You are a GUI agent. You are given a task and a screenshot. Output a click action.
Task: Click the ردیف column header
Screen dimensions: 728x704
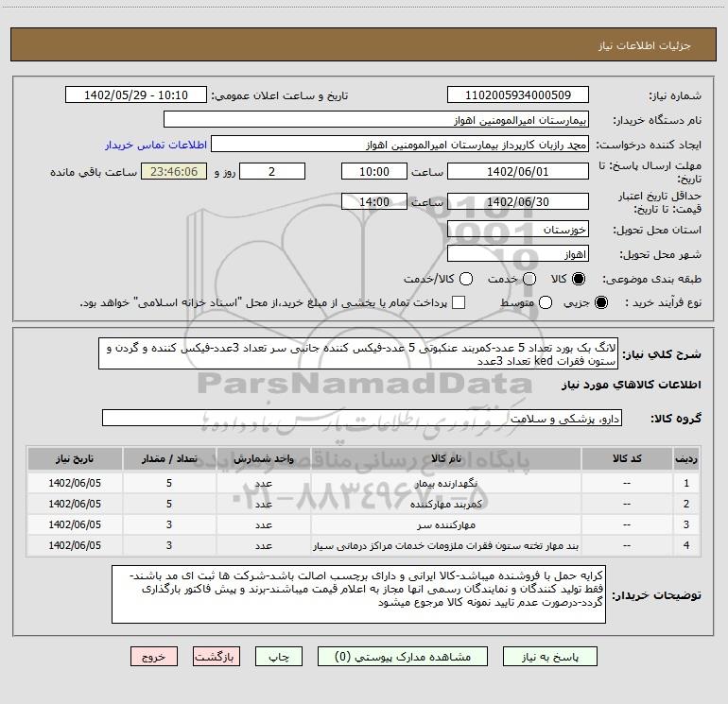(686, 458)
